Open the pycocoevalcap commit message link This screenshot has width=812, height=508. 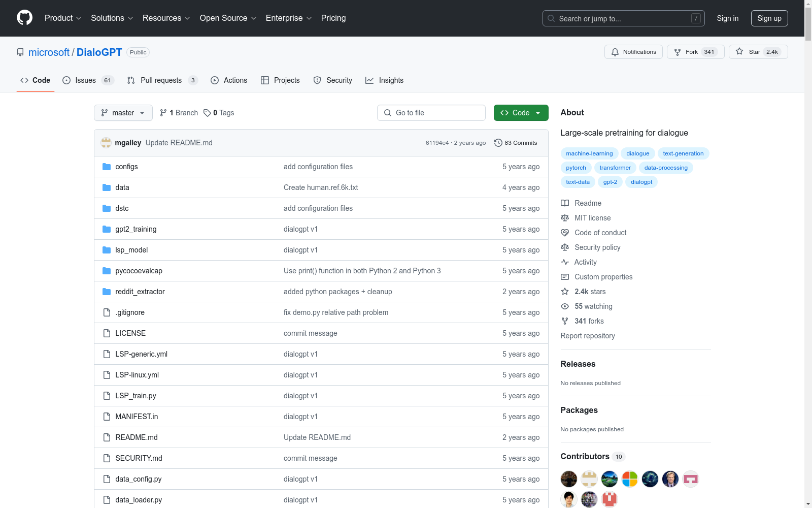[x=362, y=271]
